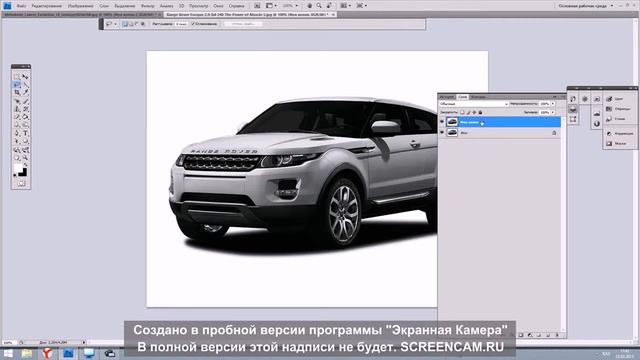Open the workspace switcher Основная рабочая среда
640x360 pixels.
click(586, 6)
